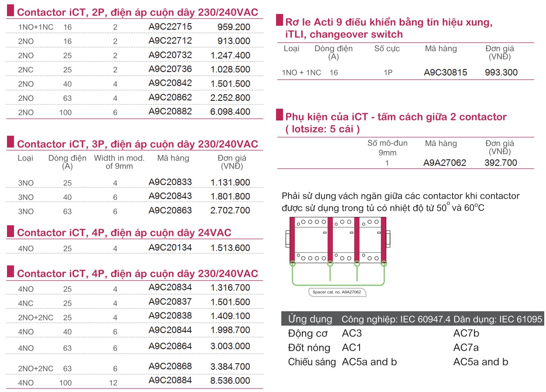Select product code A9C20844
The image size is (546, 392).
click(170, 330)
